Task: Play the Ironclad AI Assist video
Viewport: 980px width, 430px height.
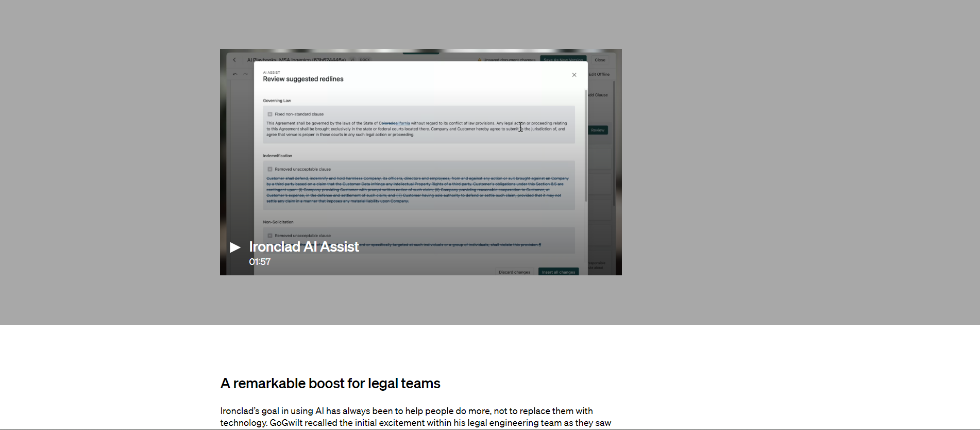Action: (235, 247)
